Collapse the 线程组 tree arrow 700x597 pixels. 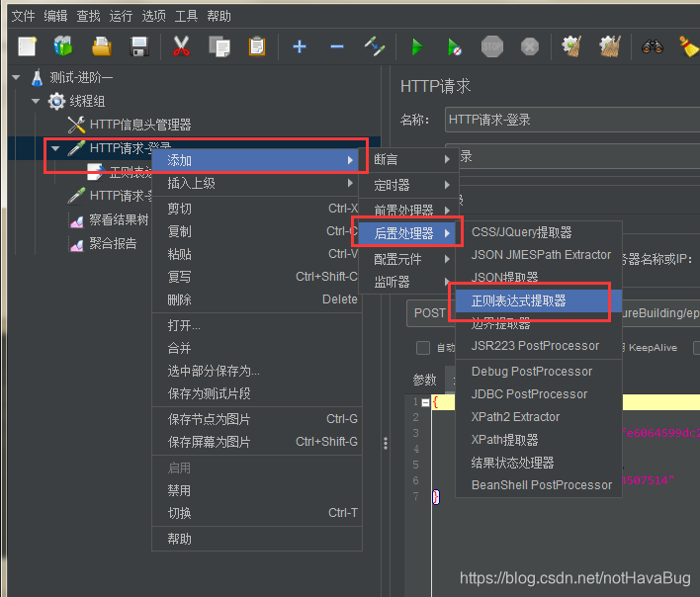[37, 101]
